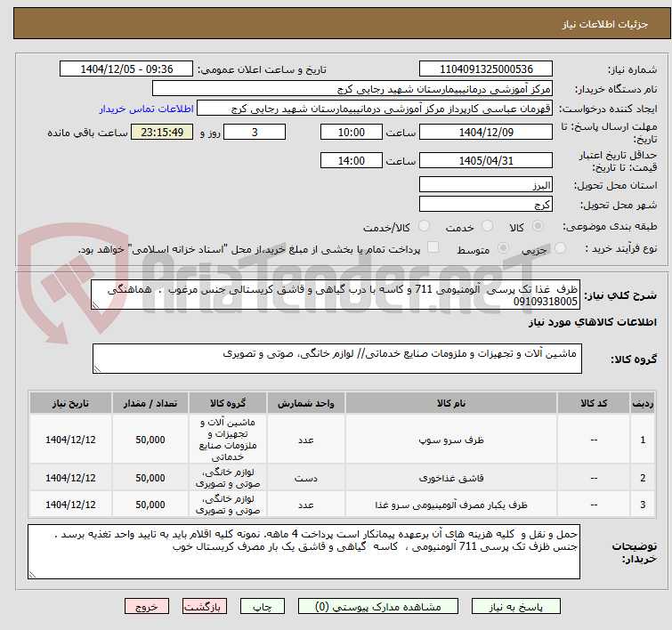Click the buyer organization name field
The image size is (672, 630).
click(x=352, y=89)
